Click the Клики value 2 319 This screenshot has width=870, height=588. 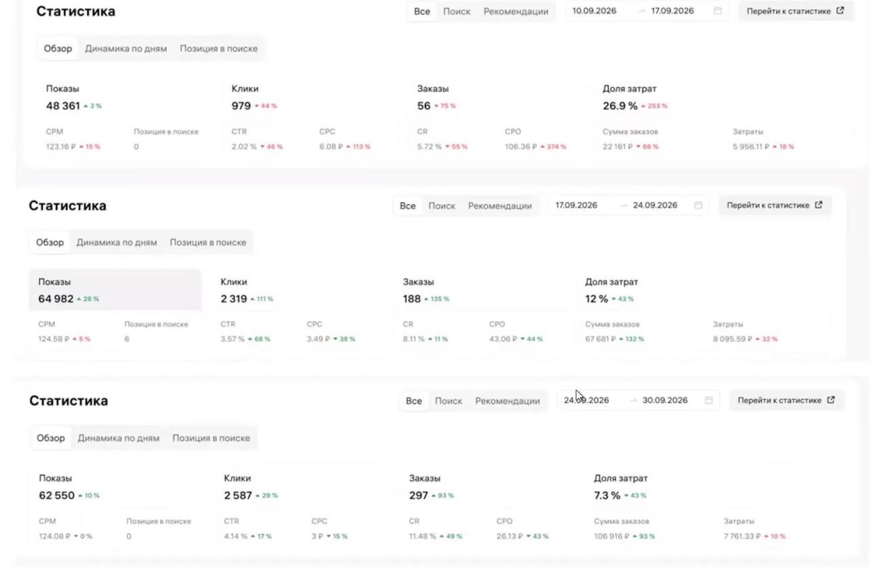point(234,299)
